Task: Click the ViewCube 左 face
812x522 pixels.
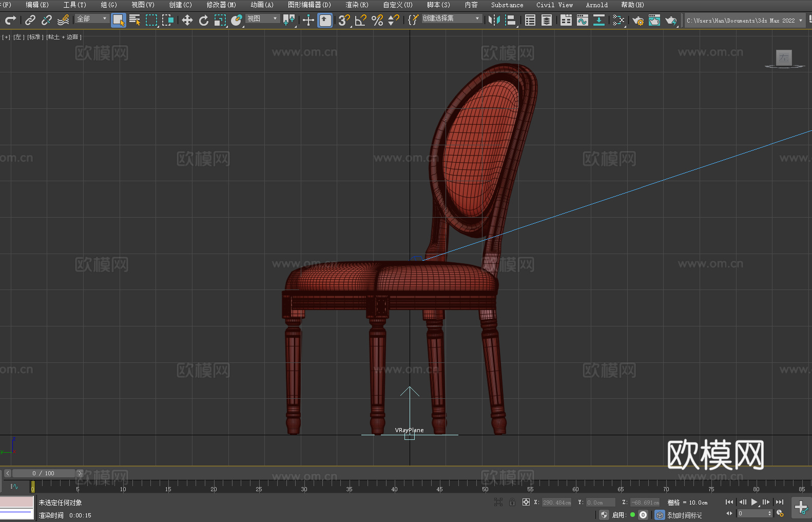Action: 784,57
